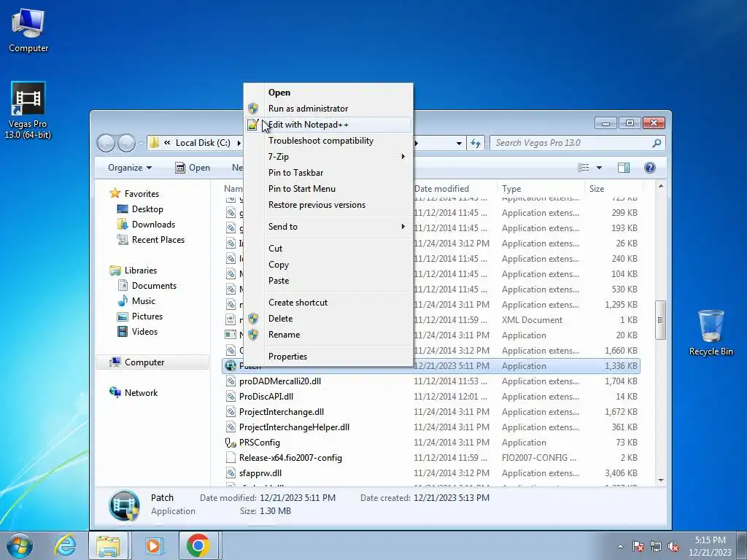This screenshot has width=747, height=560.
Task: Sort by Date modified column header
Action: click(x=454, y=189)
